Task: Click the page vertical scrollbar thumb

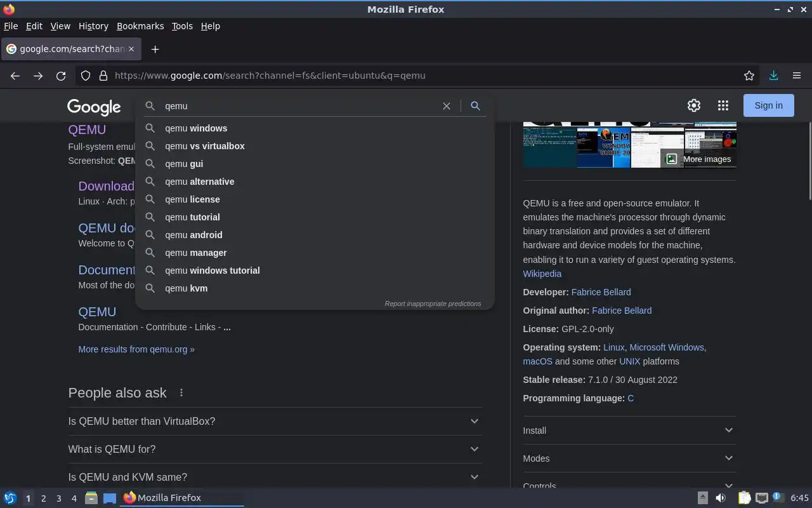Action: tap(809, 162)
